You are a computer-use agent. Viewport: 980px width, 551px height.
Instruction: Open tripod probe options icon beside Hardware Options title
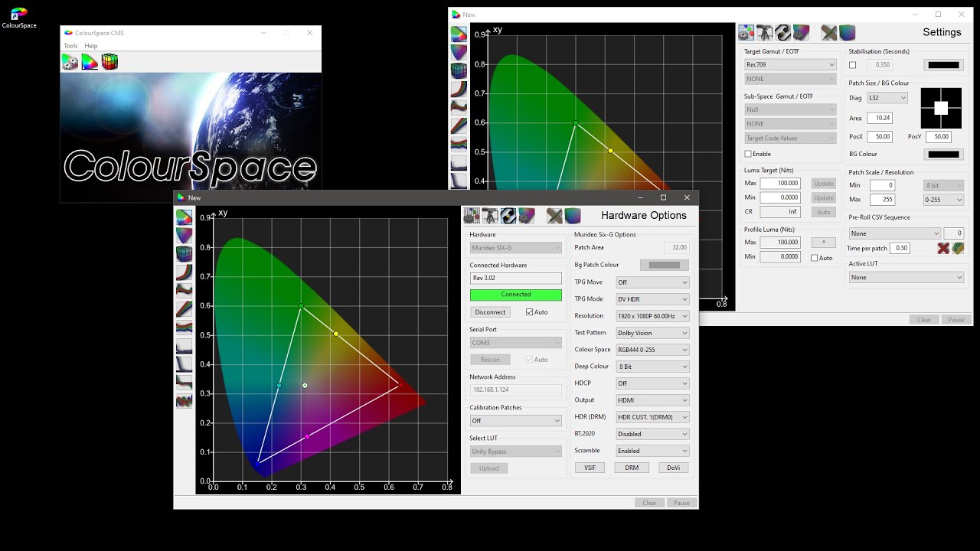[490, 216]
